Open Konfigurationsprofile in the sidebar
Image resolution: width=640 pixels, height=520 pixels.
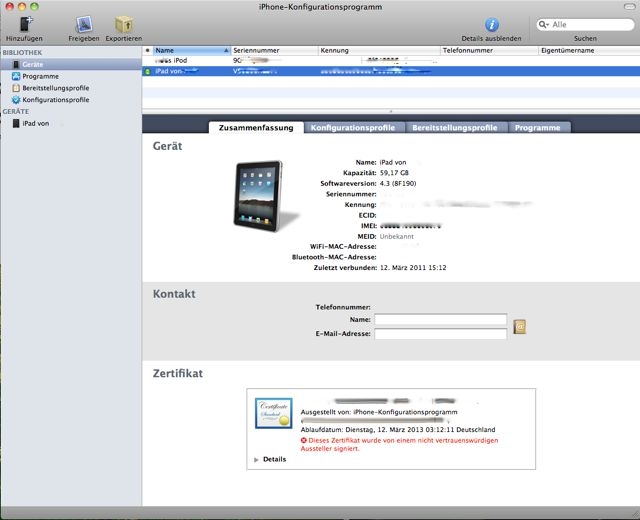point(56,100)
